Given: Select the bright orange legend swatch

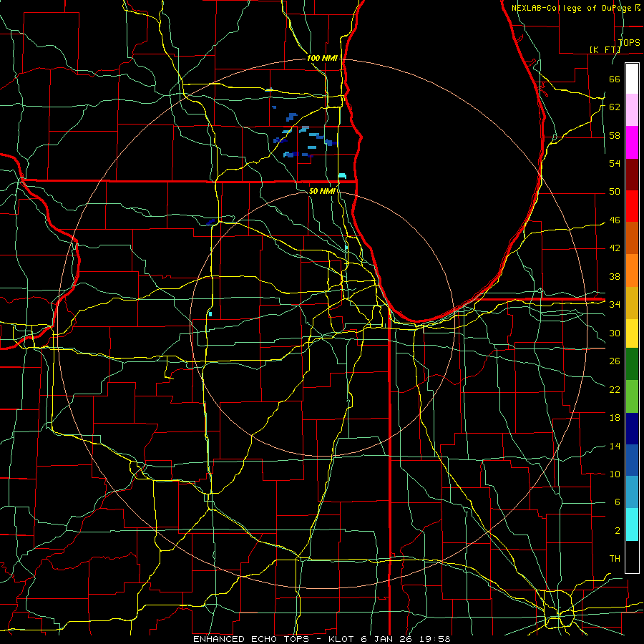Looking at the screenshot, I should [x=632, y=270].
